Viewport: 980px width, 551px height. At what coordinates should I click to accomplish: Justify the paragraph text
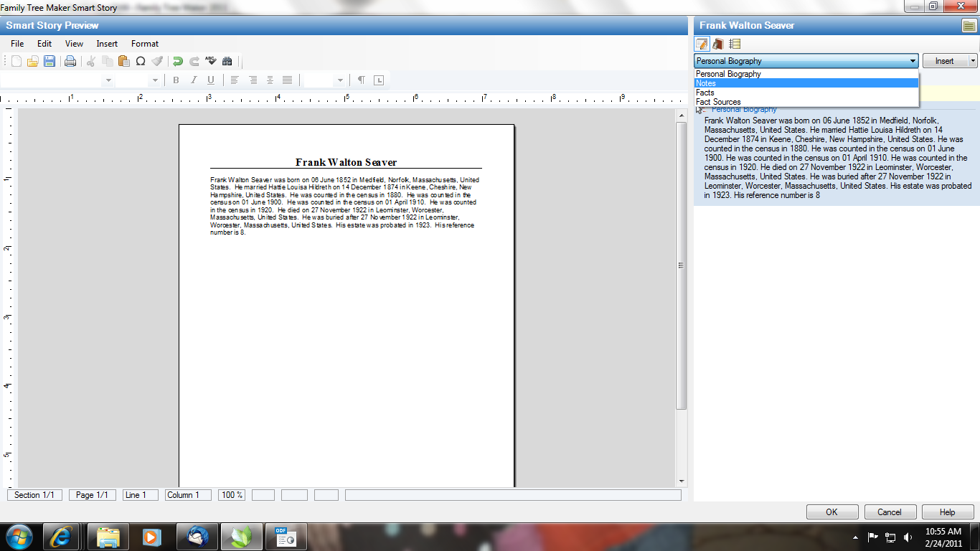coord(287,80)
